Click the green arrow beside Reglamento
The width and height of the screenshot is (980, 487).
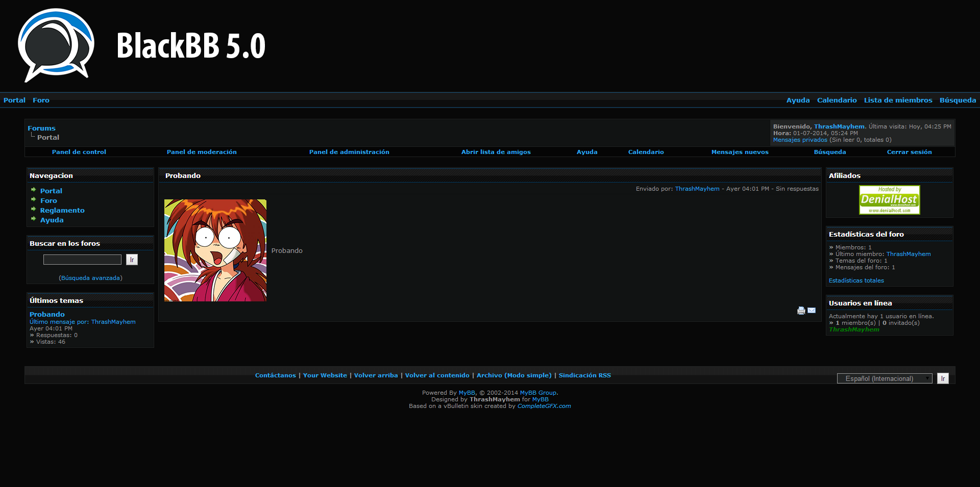34,209
